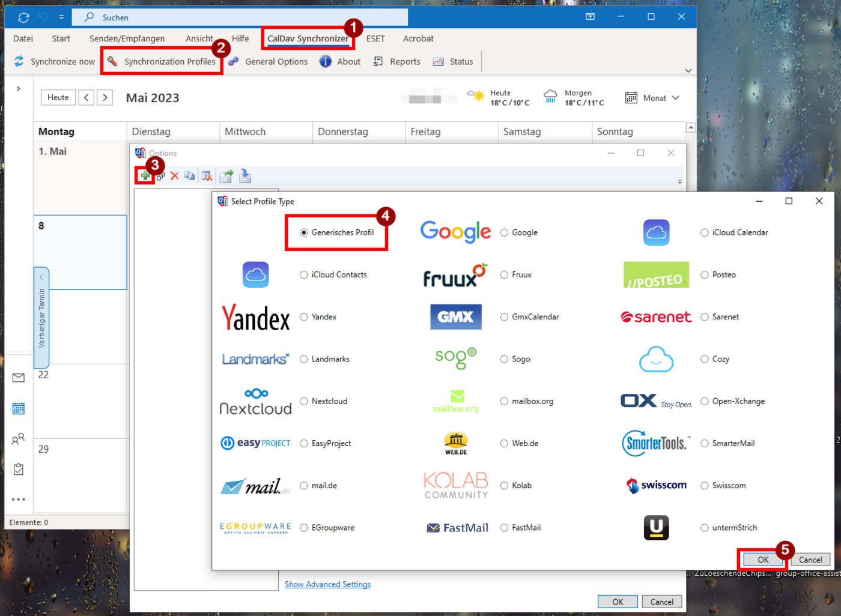
Task: Click the untermStrich logo icon
Action: point(656,528)
